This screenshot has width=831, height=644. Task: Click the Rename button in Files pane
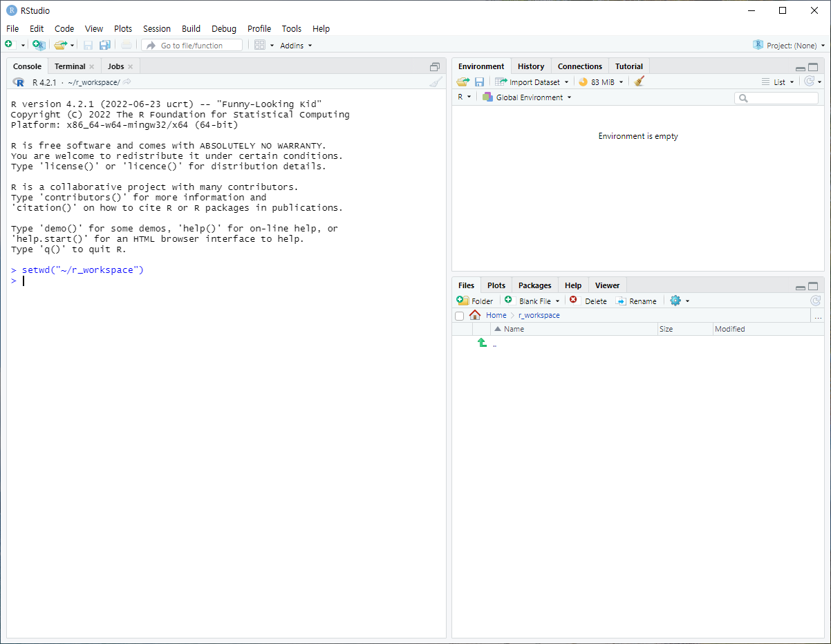coord(636,301)
